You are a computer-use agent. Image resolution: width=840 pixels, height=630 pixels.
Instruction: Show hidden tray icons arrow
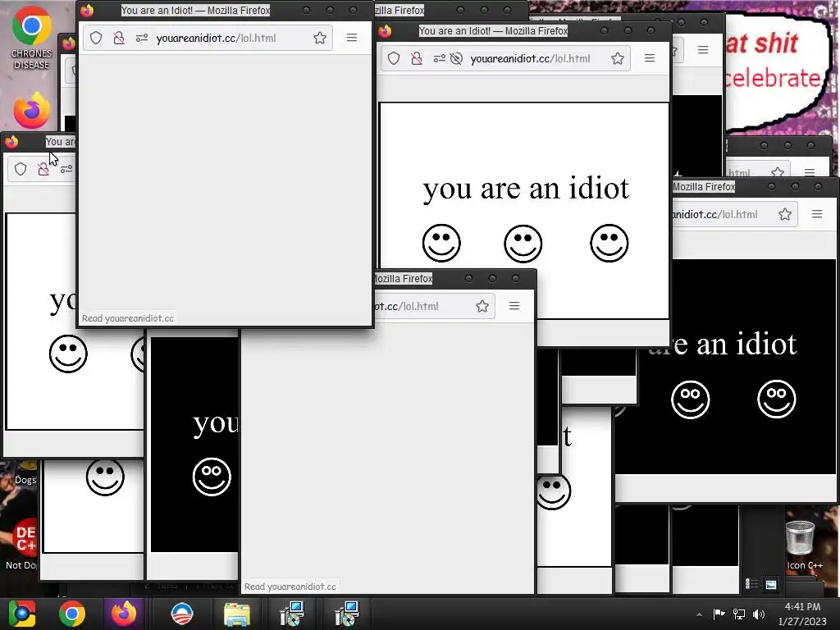(699, 614)
